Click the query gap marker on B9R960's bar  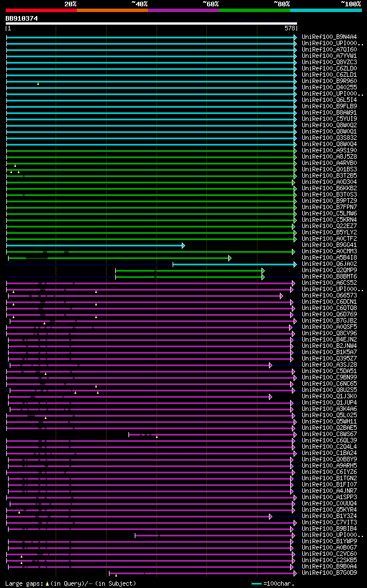tap(38, 84)
